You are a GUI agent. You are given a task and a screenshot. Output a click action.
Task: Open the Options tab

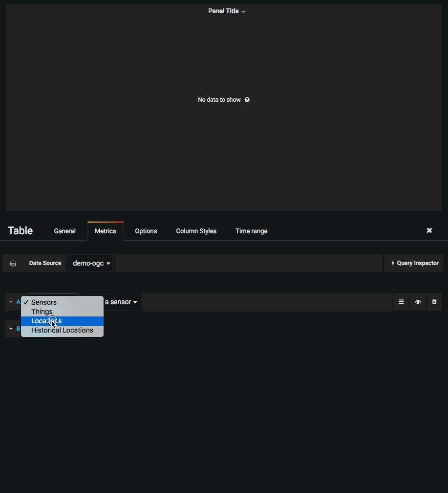[x=146, y=231]
